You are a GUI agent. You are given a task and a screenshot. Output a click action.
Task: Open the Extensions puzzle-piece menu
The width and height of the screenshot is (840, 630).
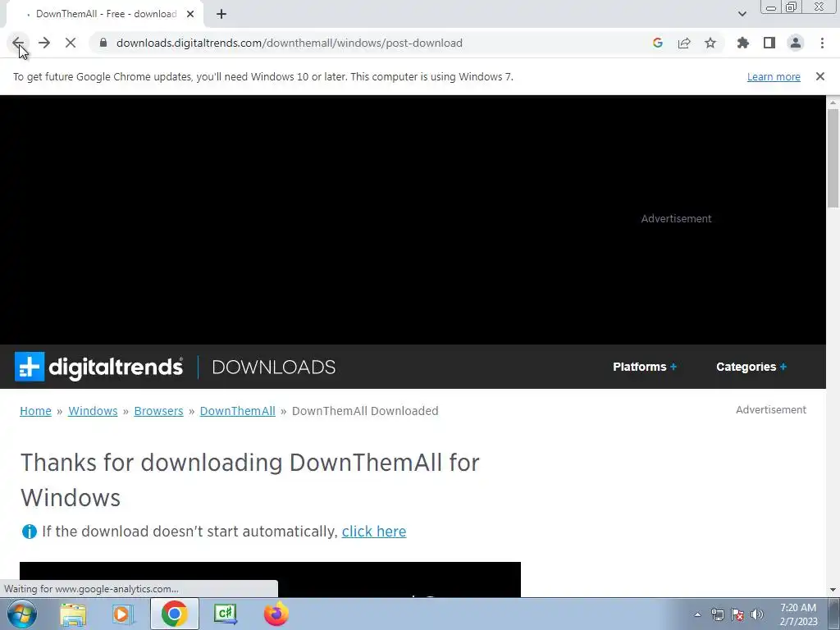coord(743,43)
